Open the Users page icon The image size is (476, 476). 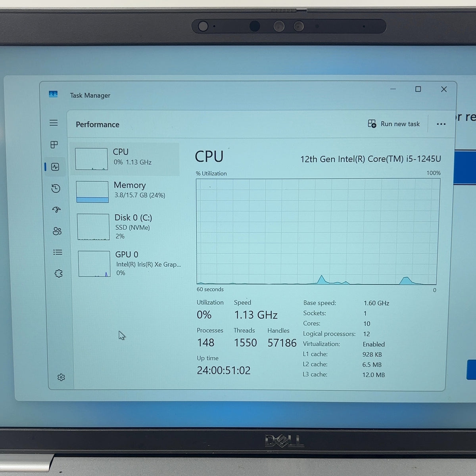[57, 231]
